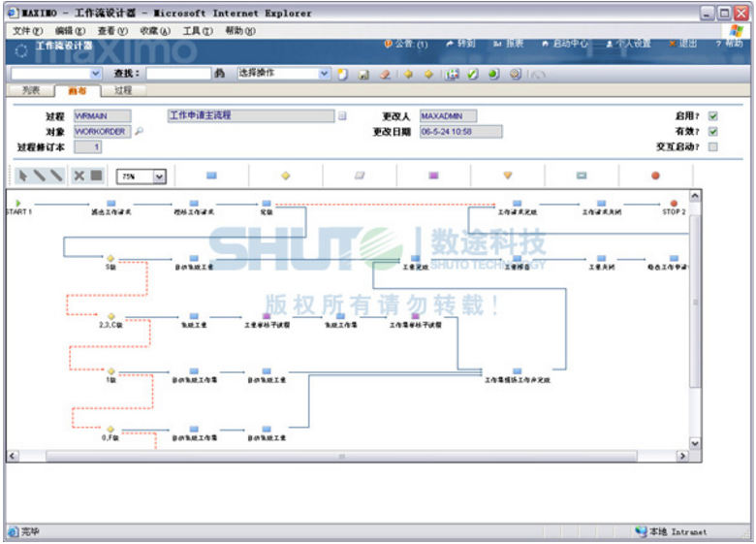
Task: Click the 工作申请主流程 description field
Action: pos(251,115)
